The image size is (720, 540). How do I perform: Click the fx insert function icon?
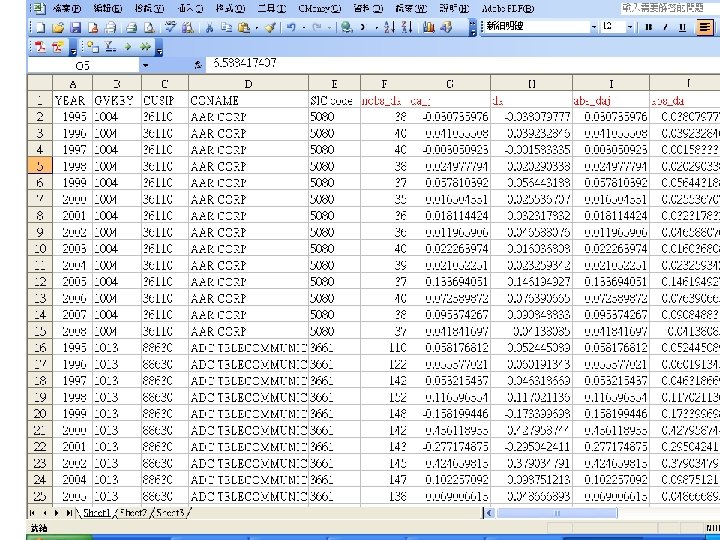[198, 66]
